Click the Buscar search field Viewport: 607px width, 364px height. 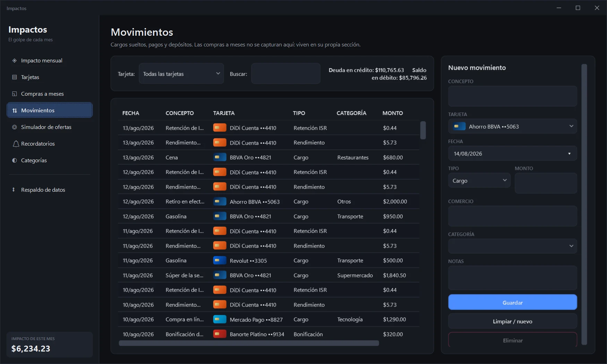pos(286,73)
